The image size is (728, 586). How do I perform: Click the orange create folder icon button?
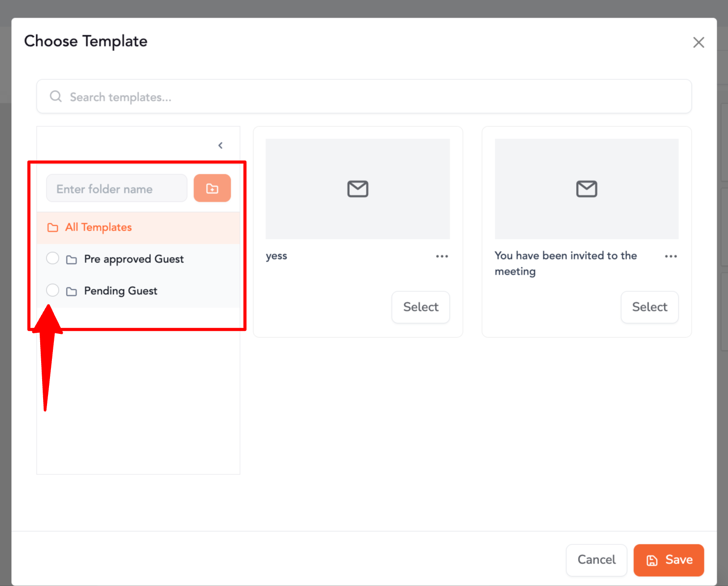(x=212, y=188)
